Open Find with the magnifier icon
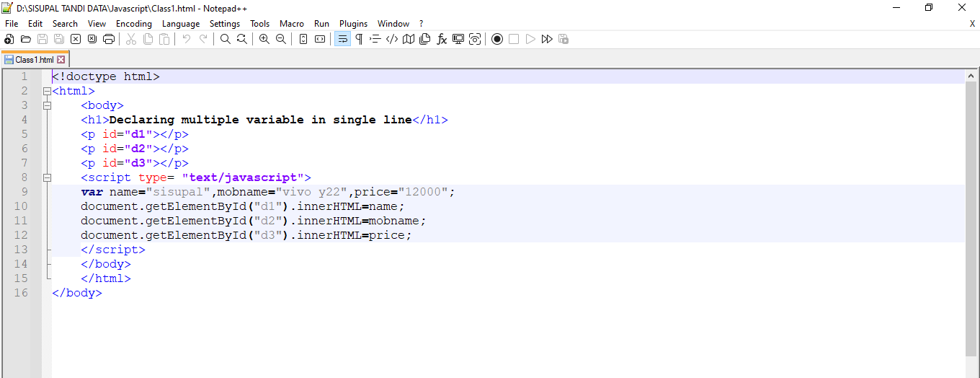Image resolution: width=980 pixels, height=378 pixels. 225,39
